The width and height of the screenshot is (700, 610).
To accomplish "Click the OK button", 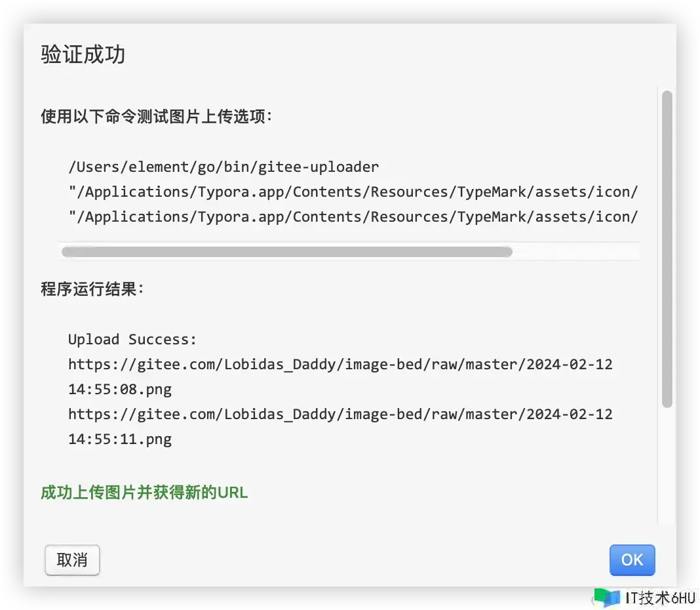I will coord(632,560).
